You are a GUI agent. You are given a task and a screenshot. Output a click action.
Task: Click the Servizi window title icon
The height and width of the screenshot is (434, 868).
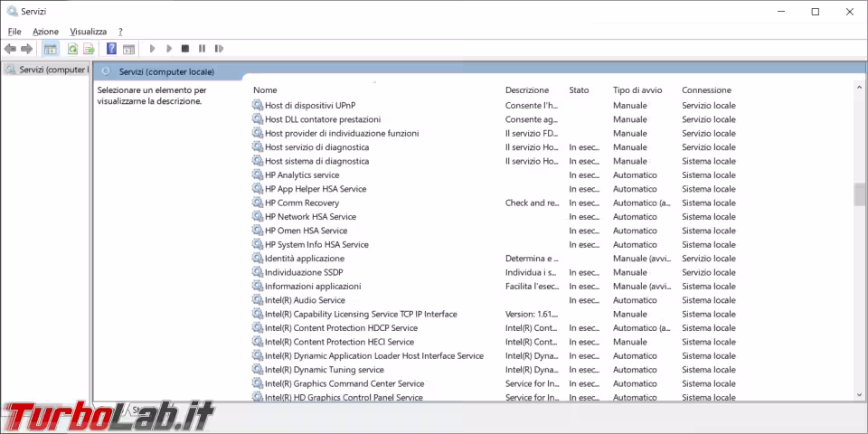coord(12,11)
